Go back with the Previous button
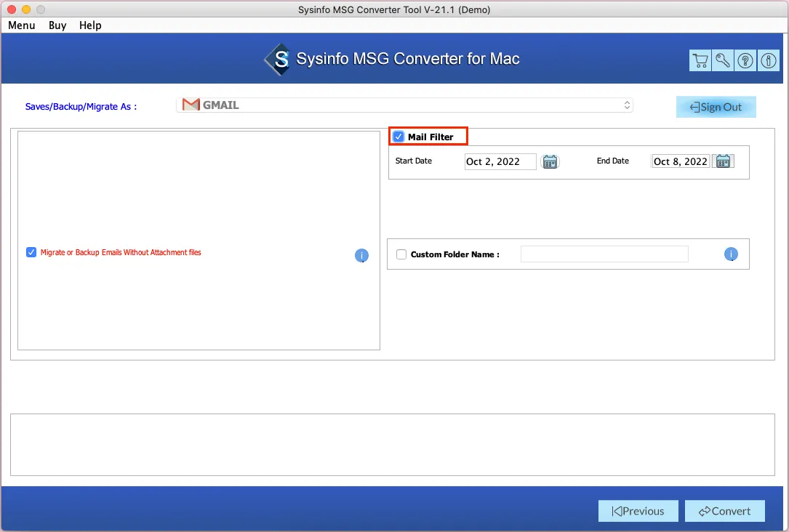Image resolution: width=789 pixels, height=532 pixels. [x=638, y=511]
